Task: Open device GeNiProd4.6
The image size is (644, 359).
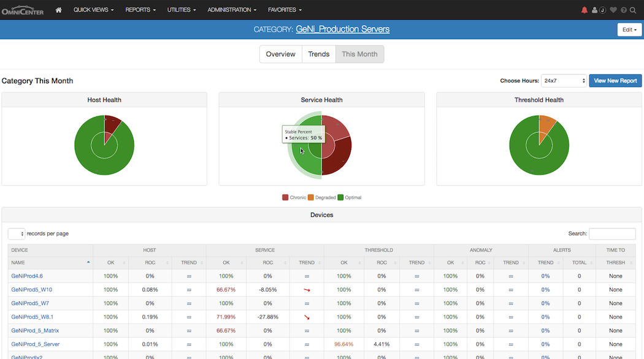Action: (x=27, y=276)
